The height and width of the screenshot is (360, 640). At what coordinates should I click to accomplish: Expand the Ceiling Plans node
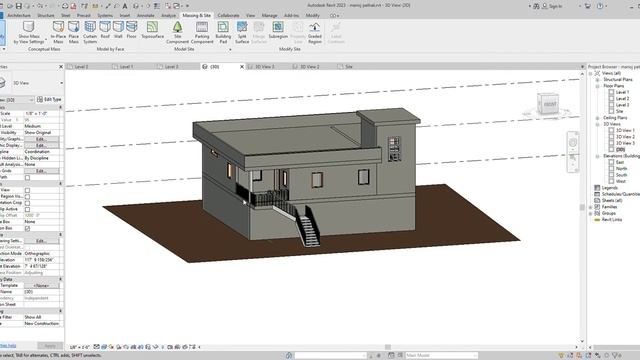point(597,118)
